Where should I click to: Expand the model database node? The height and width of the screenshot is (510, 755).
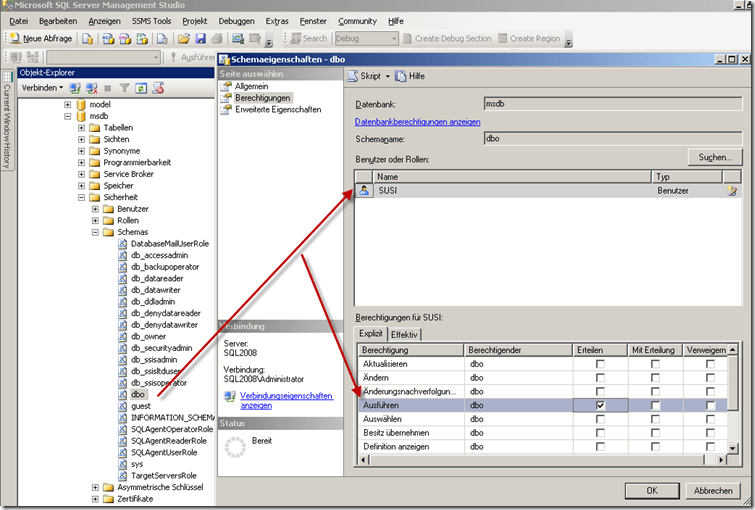[67, 105]
